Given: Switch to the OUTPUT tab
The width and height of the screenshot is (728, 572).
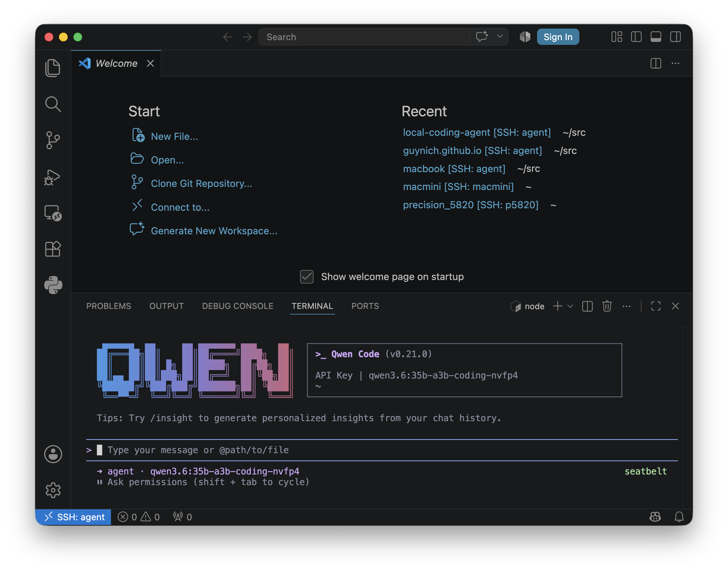Looking at the screenshot, I should click(166, 306).
